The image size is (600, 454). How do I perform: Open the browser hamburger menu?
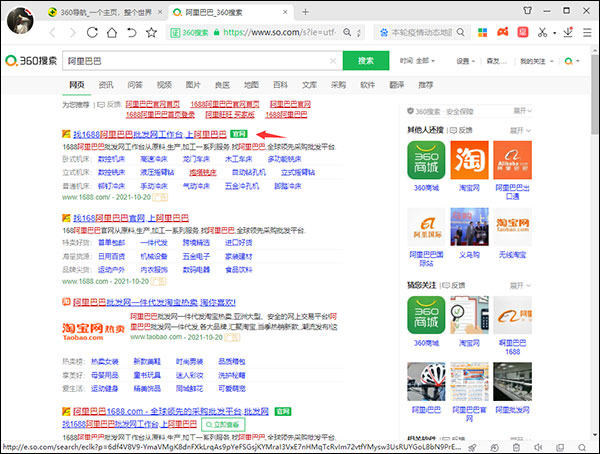(x=586, y=32)
